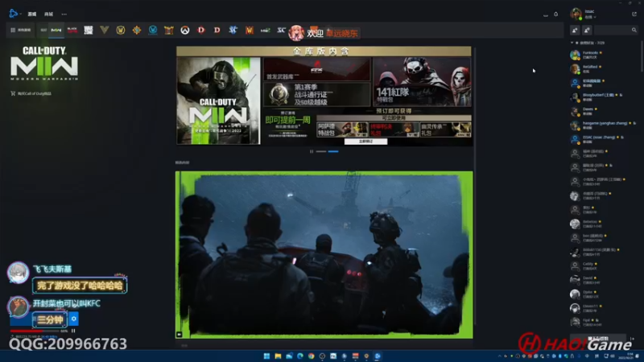Viewport: 644px width, 362px height.
Task: Select friend Cabby in list
Action: pyautogui.click(x=604, y=266)
